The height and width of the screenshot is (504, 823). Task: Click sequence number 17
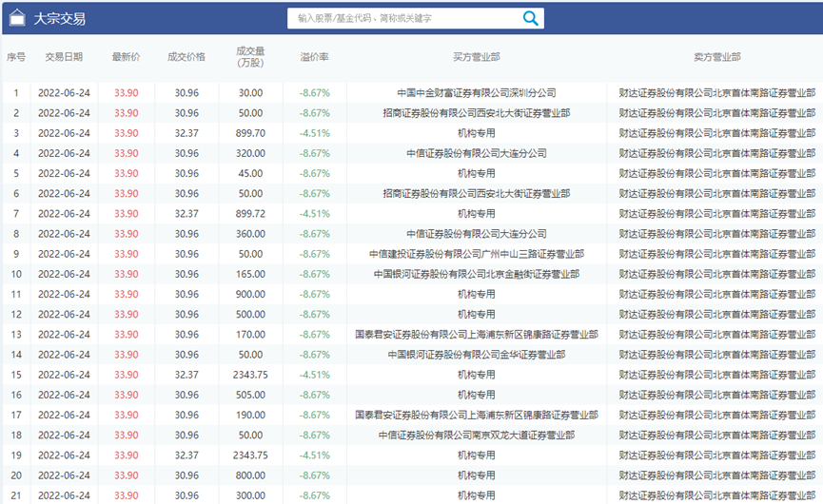[16, 415]
